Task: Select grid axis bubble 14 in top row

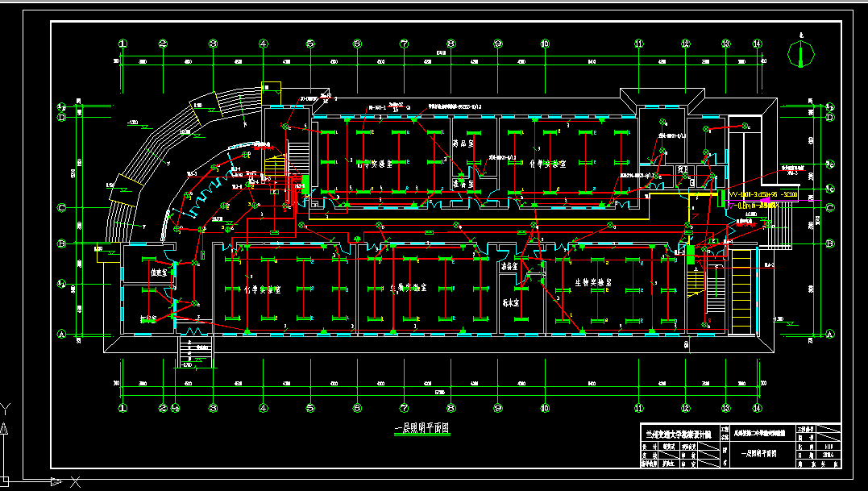Action: click(x=758, y=44)
